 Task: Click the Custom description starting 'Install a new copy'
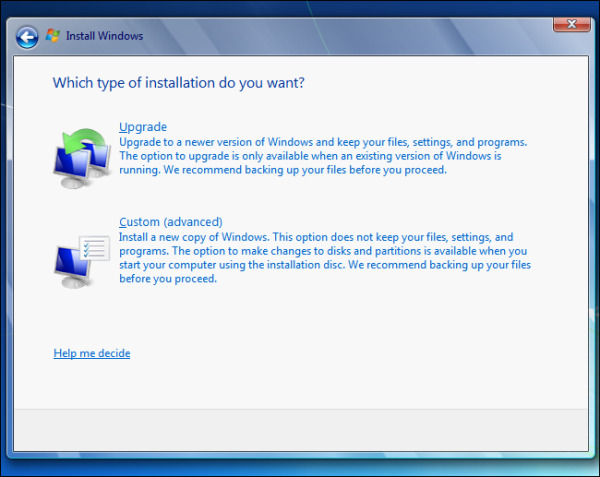click(325, 258)
